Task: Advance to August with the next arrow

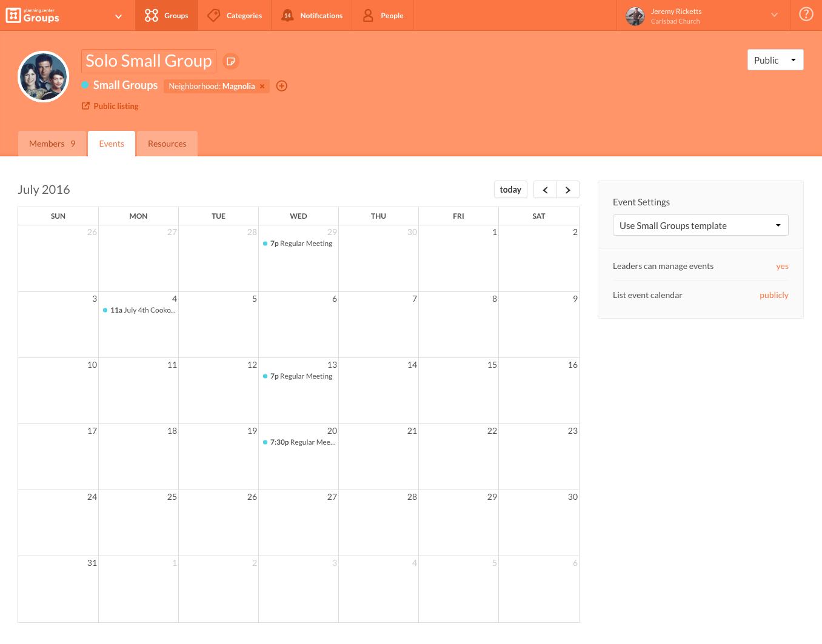Action: point(567,189)
